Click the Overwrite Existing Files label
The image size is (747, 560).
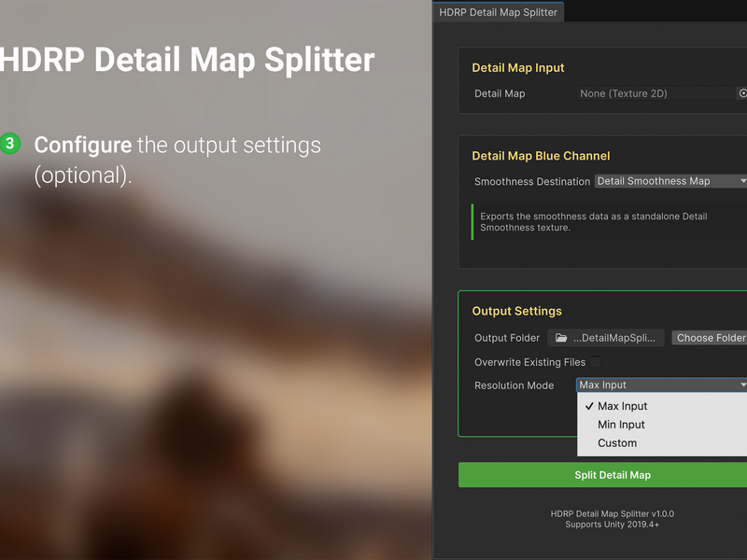(529, 362)
